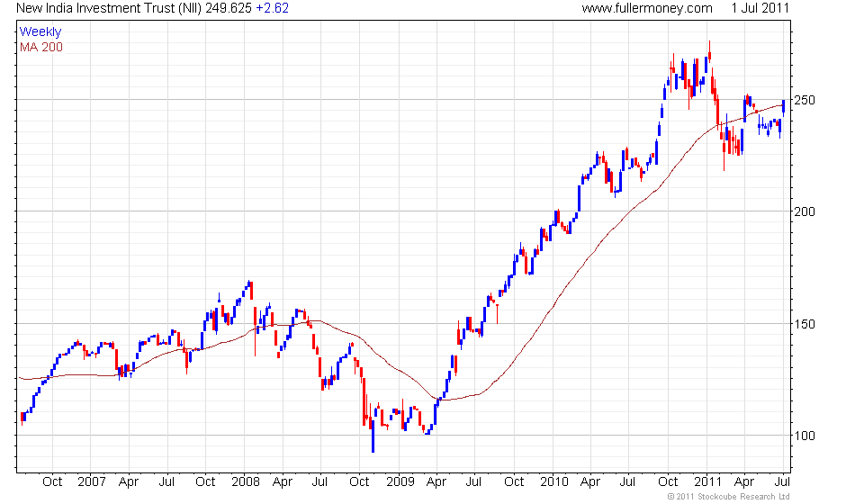Screen dimensions: 864x504
Task: Click the 1 Jul 2011 date
Action: 760,8
